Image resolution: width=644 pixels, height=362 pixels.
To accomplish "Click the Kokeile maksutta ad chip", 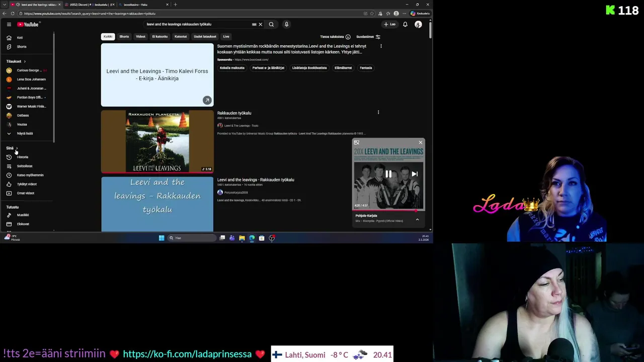I will pyautogui.click(x=232, y=68).
